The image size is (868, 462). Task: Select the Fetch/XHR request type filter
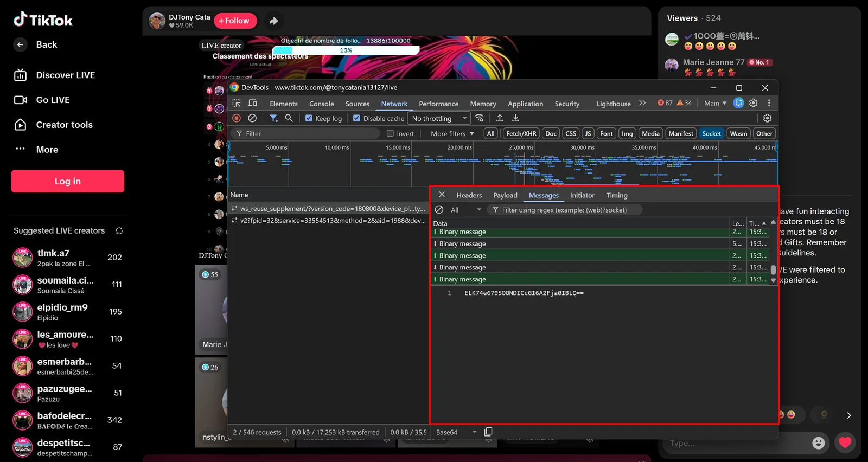(521, 133)
